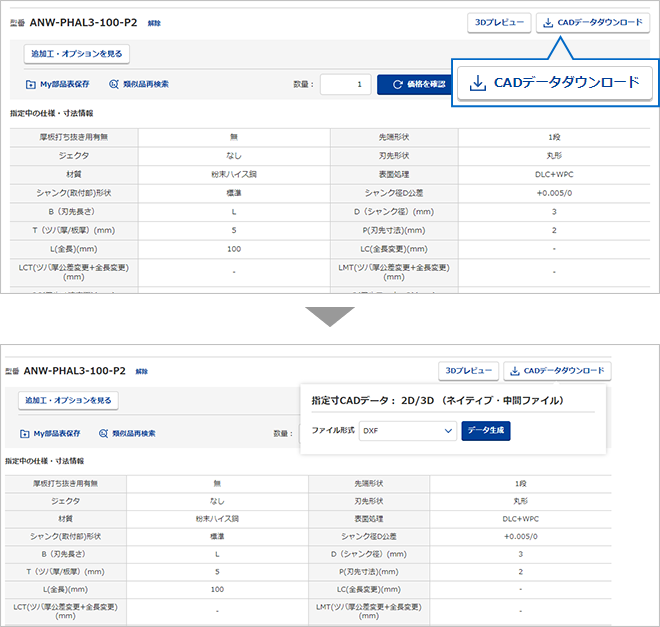Click the 解除 link beside the upper part number

[x=153, y=23]
